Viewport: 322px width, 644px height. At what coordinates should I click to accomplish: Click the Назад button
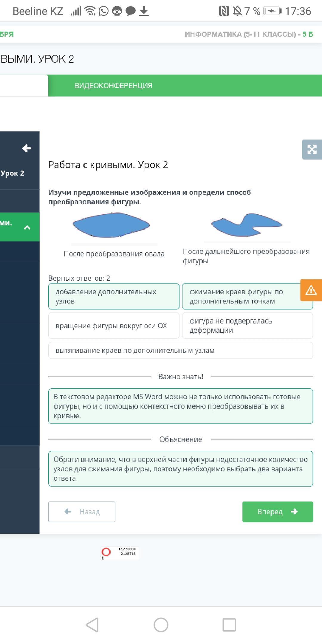pos(82,512)
